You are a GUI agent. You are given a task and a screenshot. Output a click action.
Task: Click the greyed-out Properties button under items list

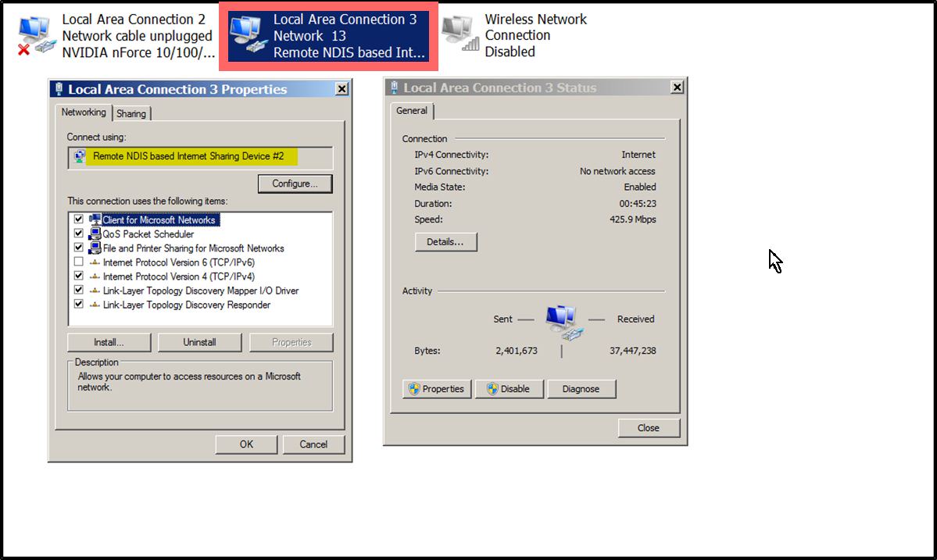pyautogui.click(x=291, y=343)
